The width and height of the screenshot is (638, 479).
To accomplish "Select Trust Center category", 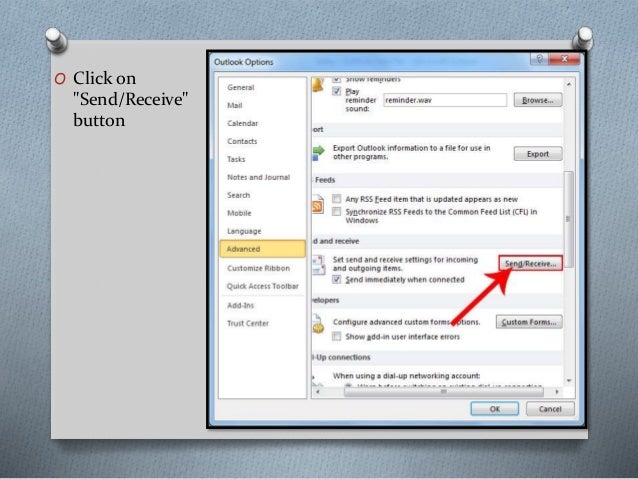I will [x=248, y=323].
